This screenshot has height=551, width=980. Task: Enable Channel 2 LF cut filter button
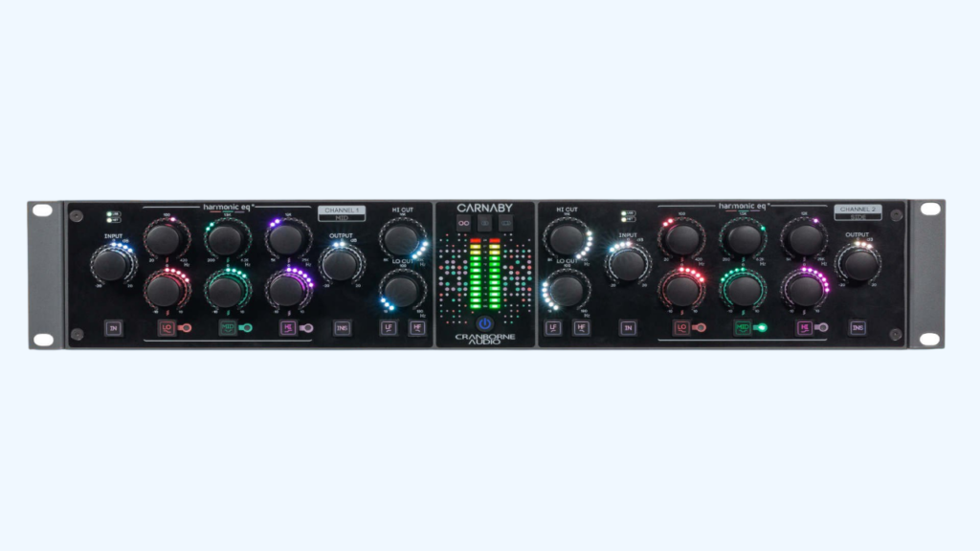pyautogui.click(x=552, y=327)
